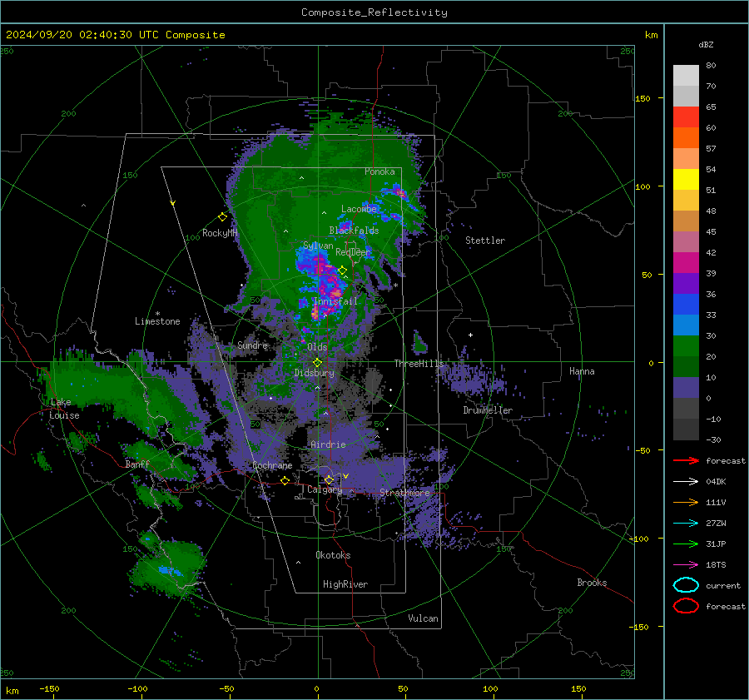The height and width of the screenshot is (700, 749).
Task: Click the Innisfail city label
Action: [x=335, y=301]
